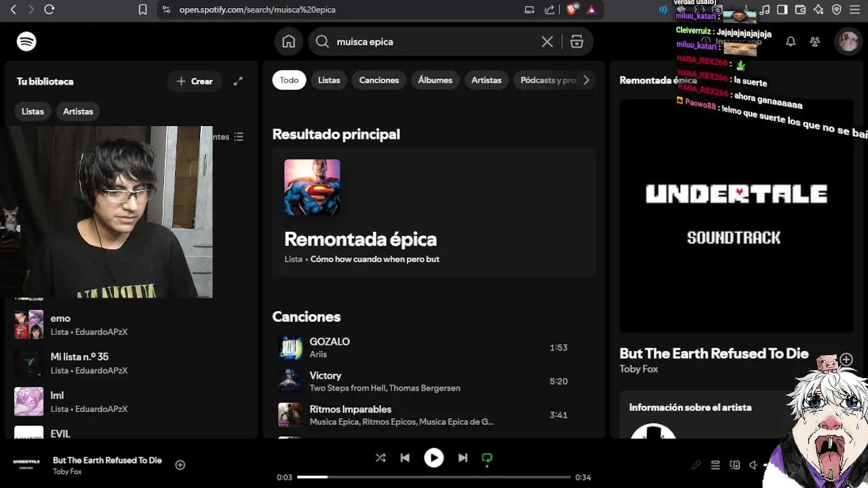868x488 pixels.
Task: Click the Superman cover of Remontada épica
Action: (312, 187)
